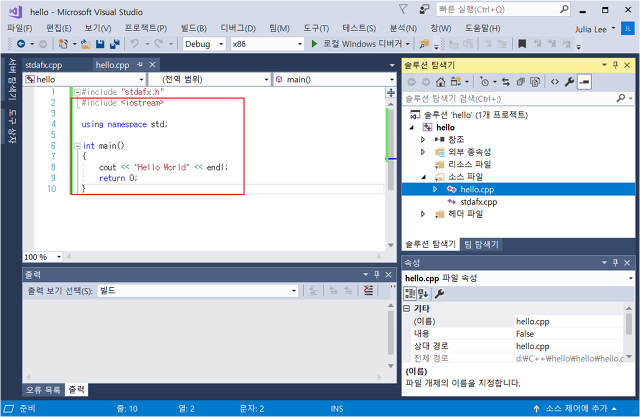
Task: Save the current file with the Save icon
Action: [100, 44]
